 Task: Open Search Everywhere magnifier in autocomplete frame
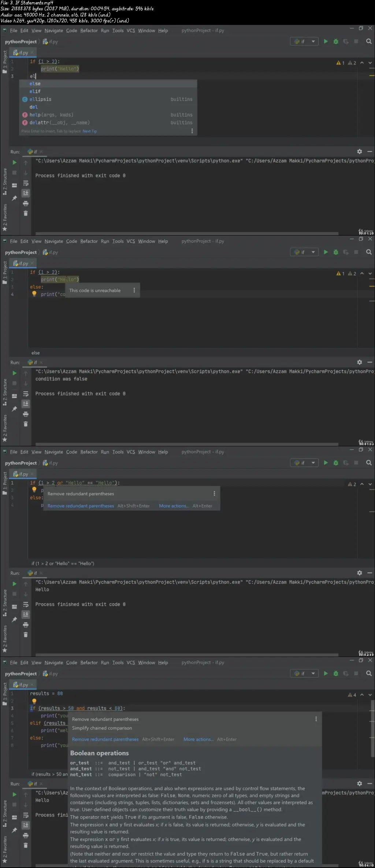pyautogui.click(x=369, y=42)
